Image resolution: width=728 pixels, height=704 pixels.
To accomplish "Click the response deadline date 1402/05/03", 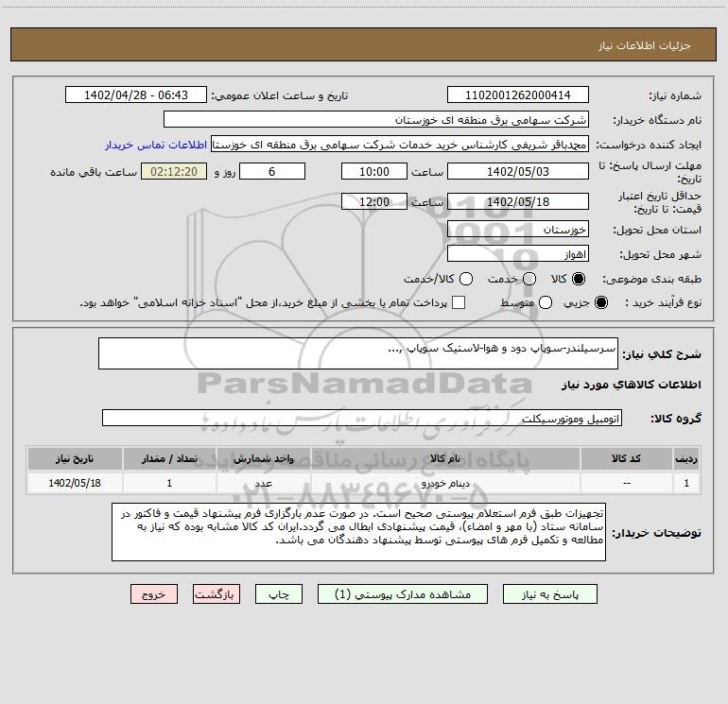I will tap(518, 171).
